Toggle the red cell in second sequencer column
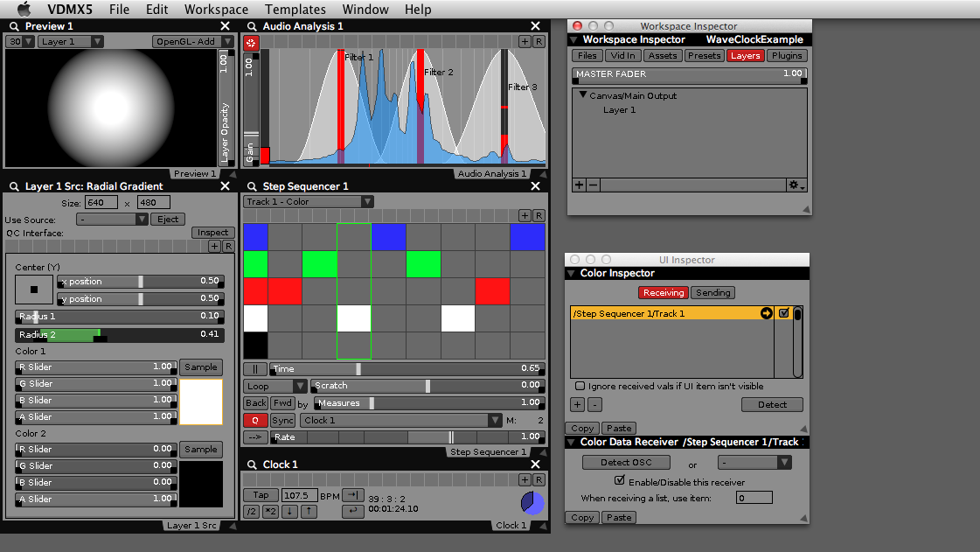 point(285,291)
